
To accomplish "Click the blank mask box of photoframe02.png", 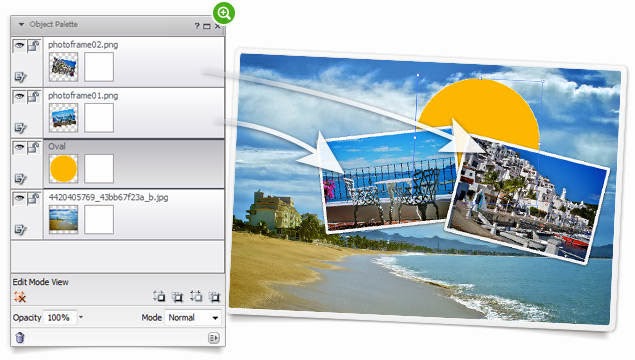I will point(99,66).
